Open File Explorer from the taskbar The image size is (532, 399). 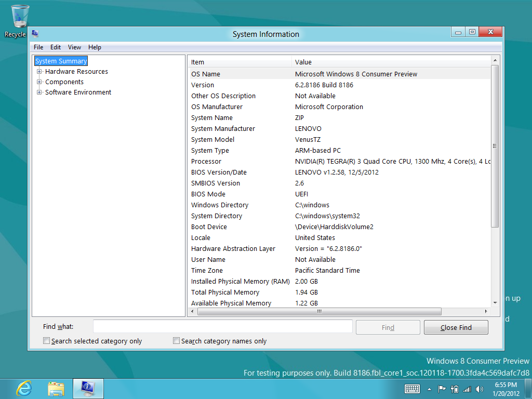coord(56,388)
